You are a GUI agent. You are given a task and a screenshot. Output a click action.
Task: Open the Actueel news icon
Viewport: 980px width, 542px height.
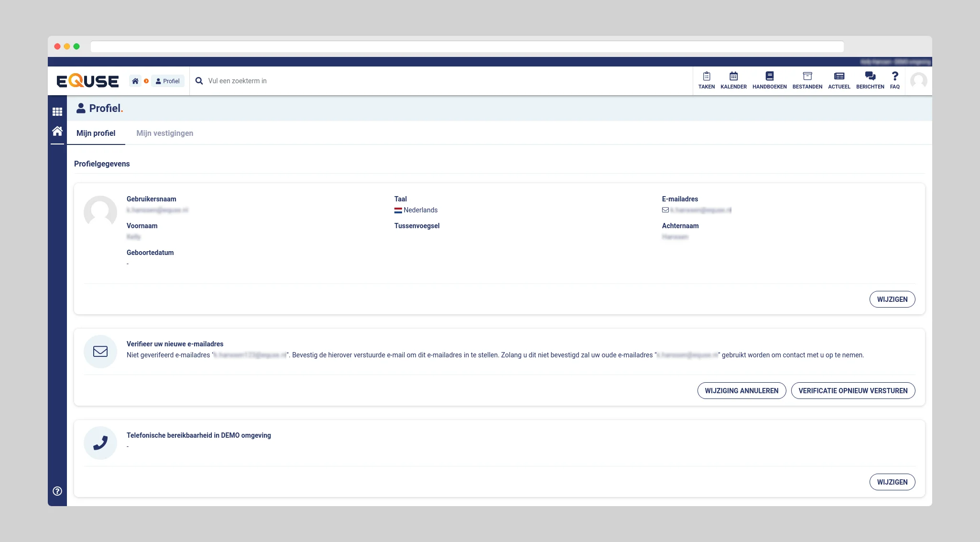click(x=839, y=80)
